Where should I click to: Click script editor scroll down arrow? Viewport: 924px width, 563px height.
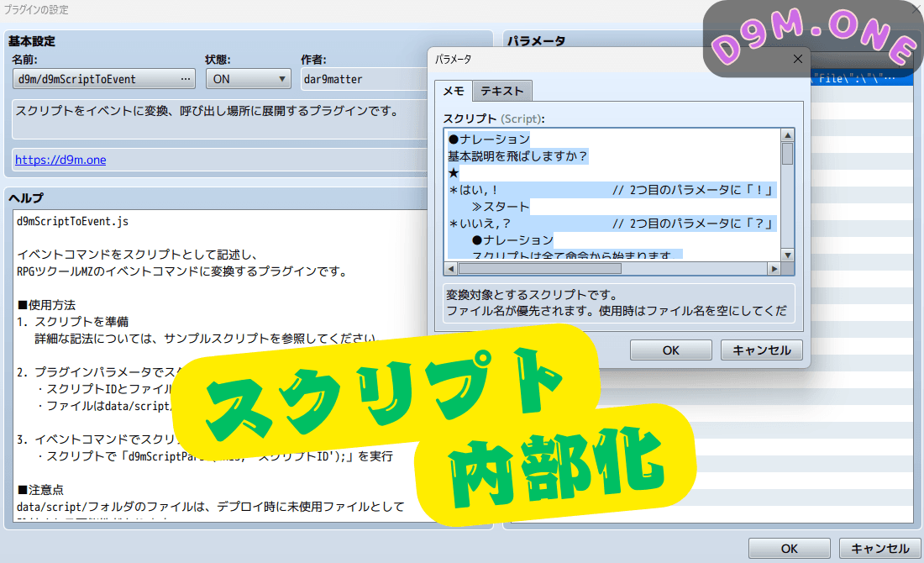(787, 255)
